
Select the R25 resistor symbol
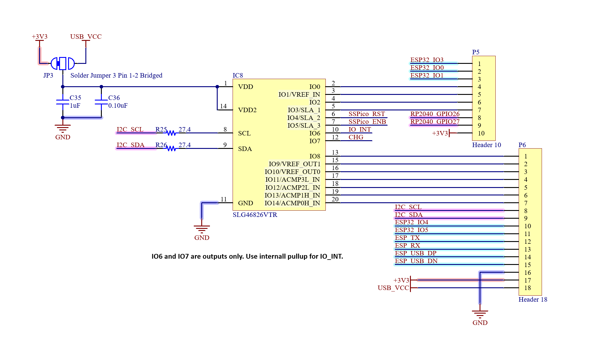coord(171,133)
